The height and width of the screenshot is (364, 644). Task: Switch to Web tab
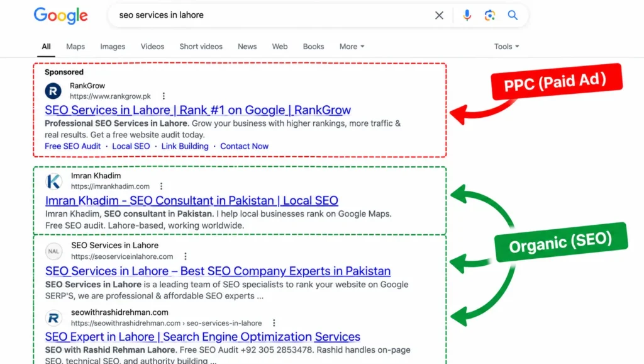(x=280, y=47)
